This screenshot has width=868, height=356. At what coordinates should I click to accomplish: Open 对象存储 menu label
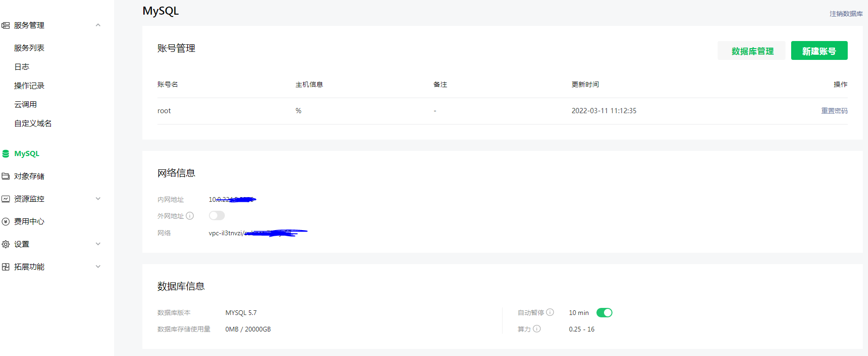point(29,176)
